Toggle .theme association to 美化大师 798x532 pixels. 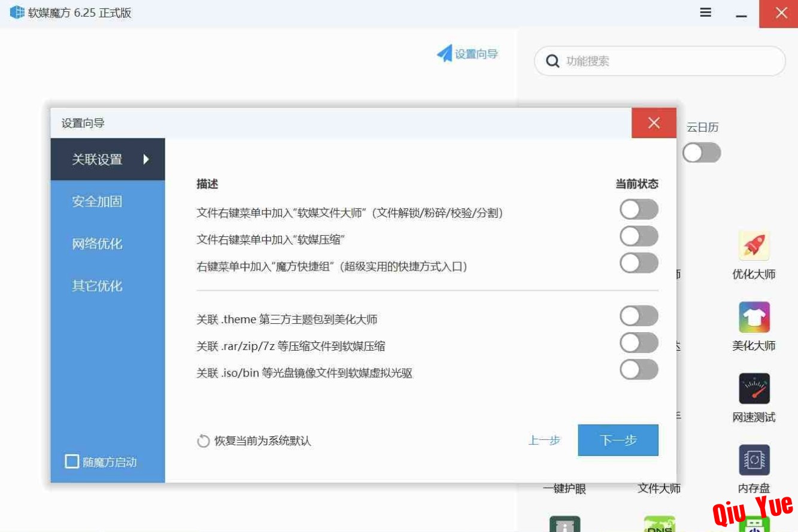click(639, 316)
